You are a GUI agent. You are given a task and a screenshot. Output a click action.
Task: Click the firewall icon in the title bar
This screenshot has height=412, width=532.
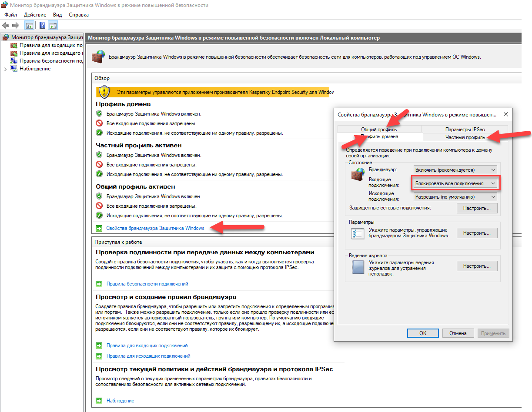coord(4,5)
